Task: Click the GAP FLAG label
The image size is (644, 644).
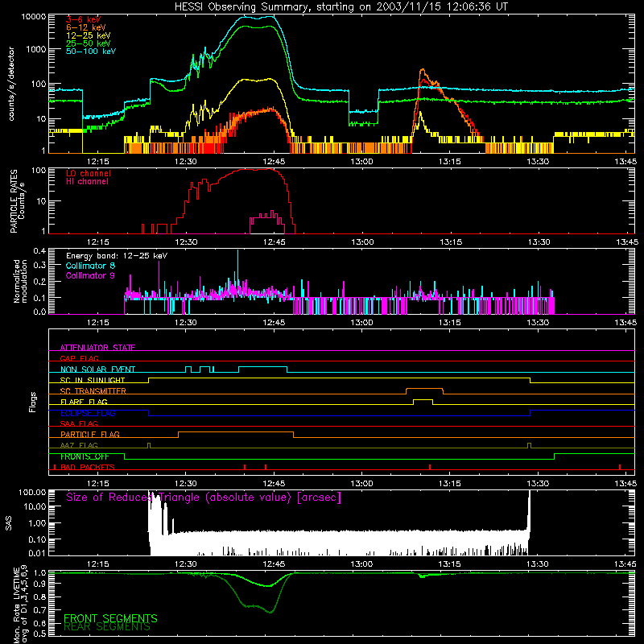Action: click(79, 358)
